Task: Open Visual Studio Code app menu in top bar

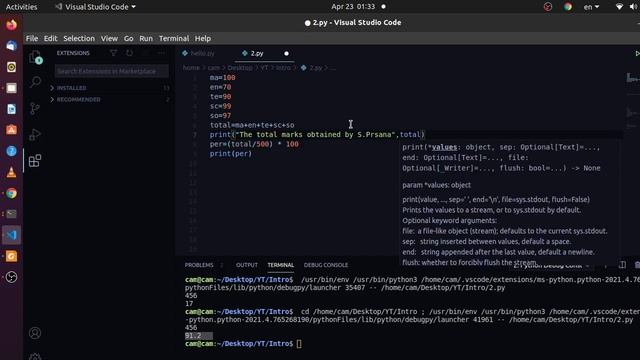Action: point(96,7)
